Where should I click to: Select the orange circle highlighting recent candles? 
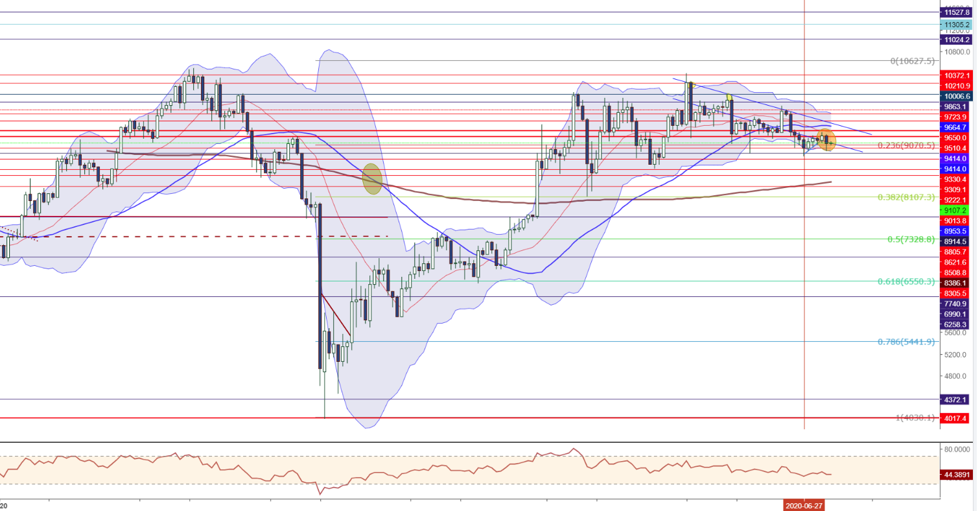tap(826, 140)
